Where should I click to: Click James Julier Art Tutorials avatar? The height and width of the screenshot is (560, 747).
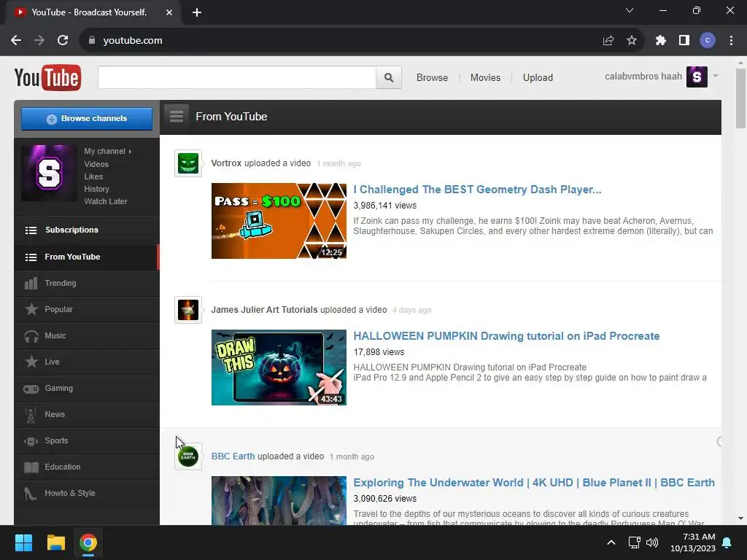coord(188,310)
